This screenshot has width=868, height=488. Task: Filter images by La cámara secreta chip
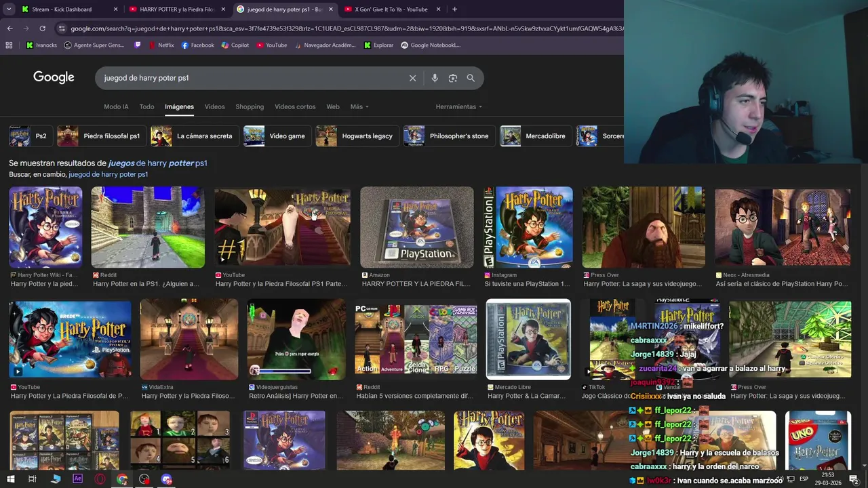click(193, 136)
